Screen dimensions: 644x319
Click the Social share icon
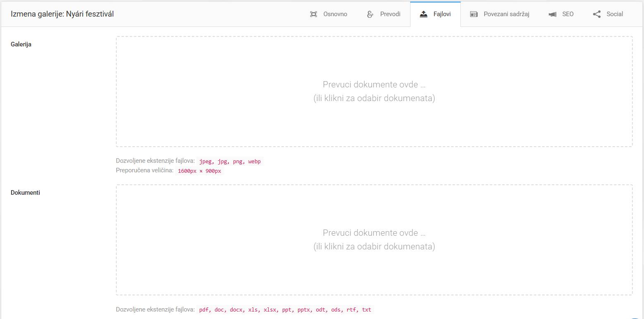[x=596, y=14]
